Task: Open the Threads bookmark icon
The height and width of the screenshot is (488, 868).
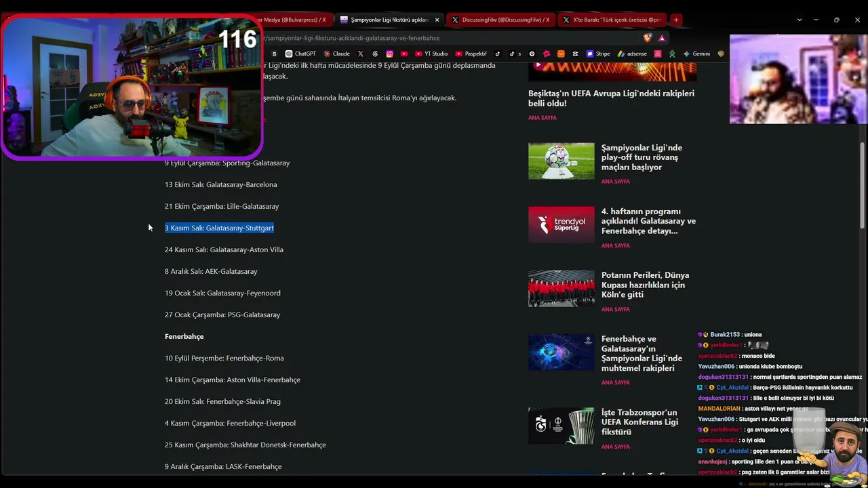Action: [x=375, y=54]
